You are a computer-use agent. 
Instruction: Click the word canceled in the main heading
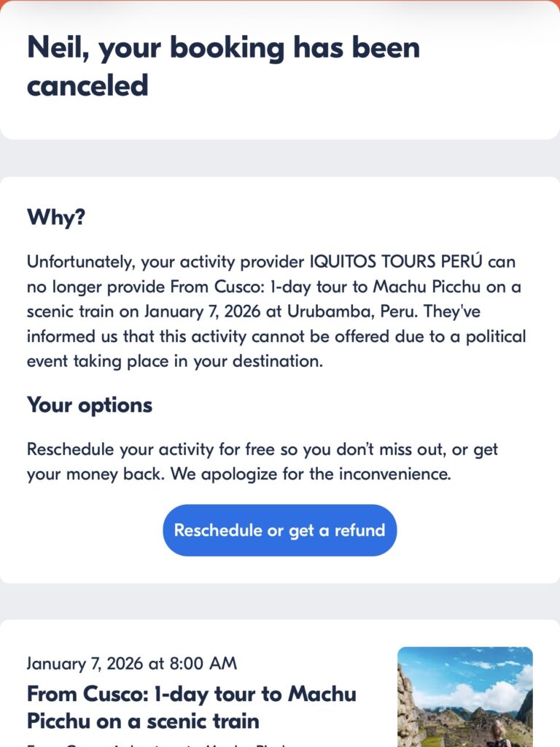[87, 86]
